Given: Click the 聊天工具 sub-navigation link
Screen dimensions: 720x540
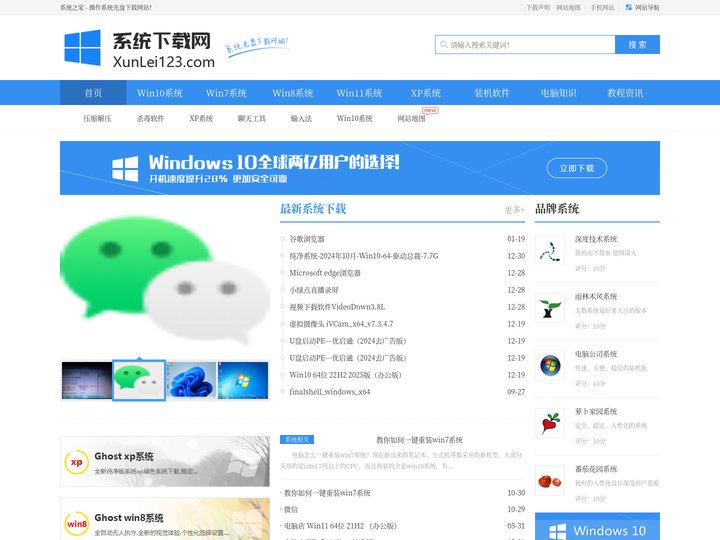Looking at the screenshot, I should 252,118.
